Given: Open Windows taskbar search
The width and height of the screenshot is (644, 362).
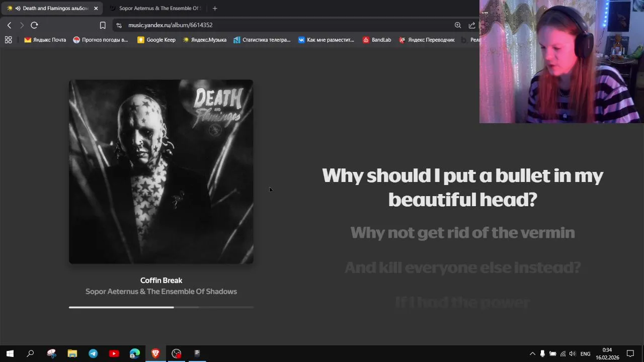Looking at the screenshot, I should (30, 353).
